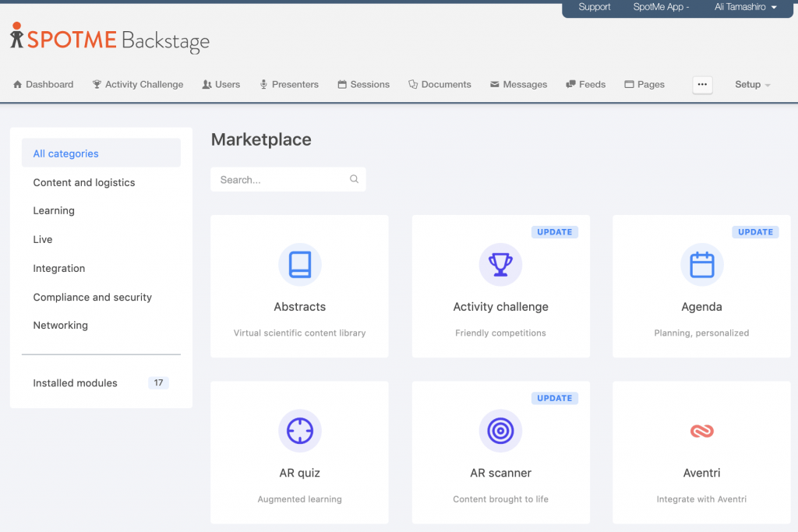Screen dimensions: 798x532
Task: Navigate to the Documents section
Action: point(440,84)
